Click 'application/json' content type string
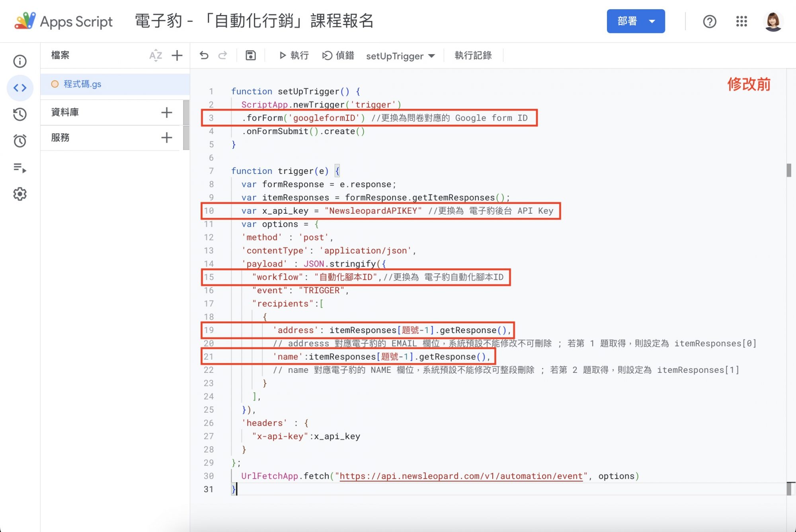Viewport: 796px width, 532px height. pyautogui.click(x=365, y=250)
